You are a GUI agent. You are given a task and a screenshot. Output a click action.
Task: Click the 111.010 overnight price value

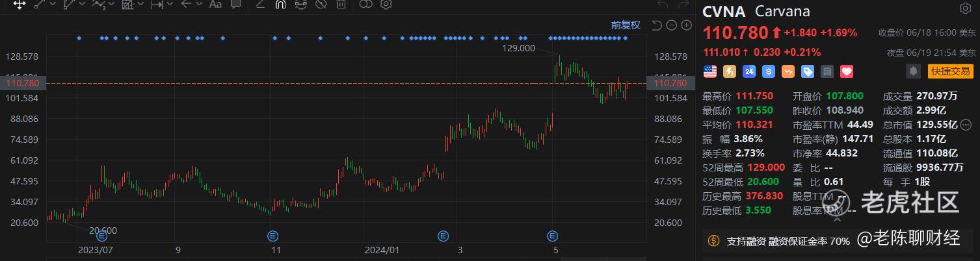[722, 52]
